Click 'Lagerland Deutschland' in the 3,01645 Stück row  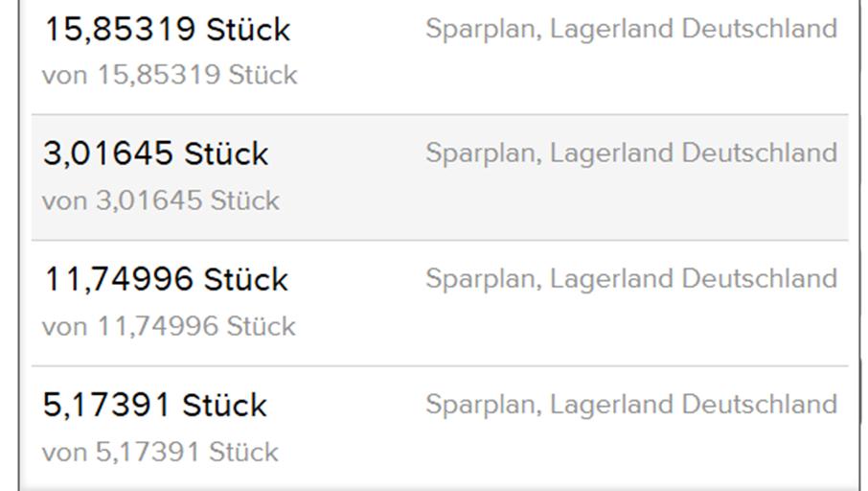(694, 153)
